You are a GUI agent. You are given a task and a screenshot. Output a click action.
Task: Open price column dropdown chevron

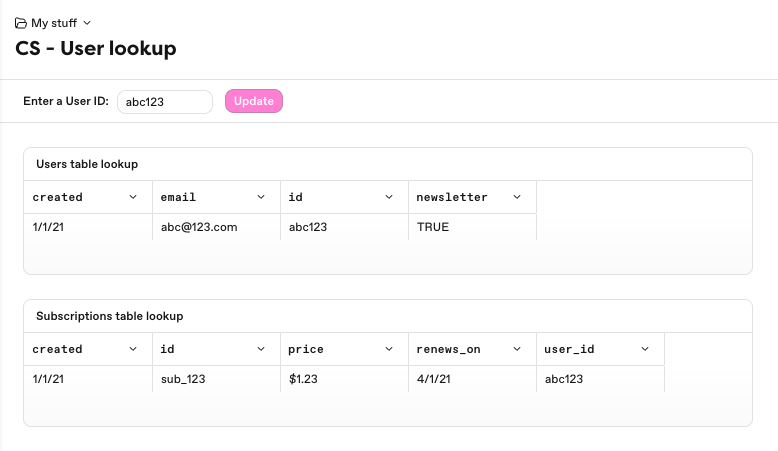pyautogui.click(x=389, y=349)
